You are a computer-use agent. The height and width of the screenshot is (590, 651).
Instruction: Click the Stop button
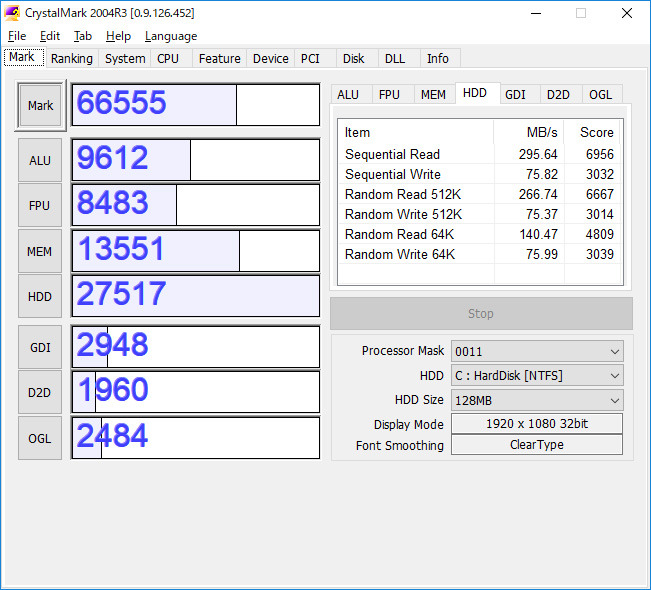pos(481,313)
